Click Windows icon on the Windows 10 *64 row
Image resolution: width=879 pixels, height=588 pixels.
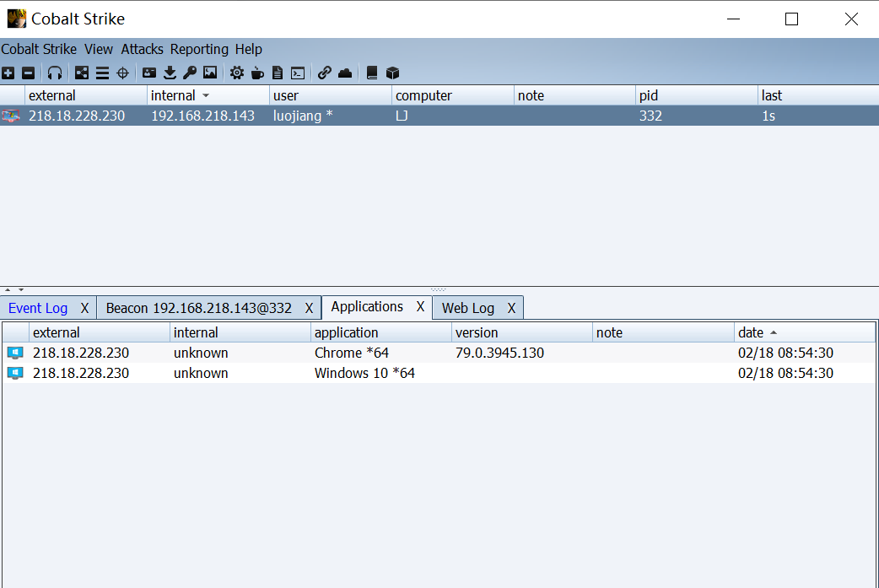tap(15, 374)
